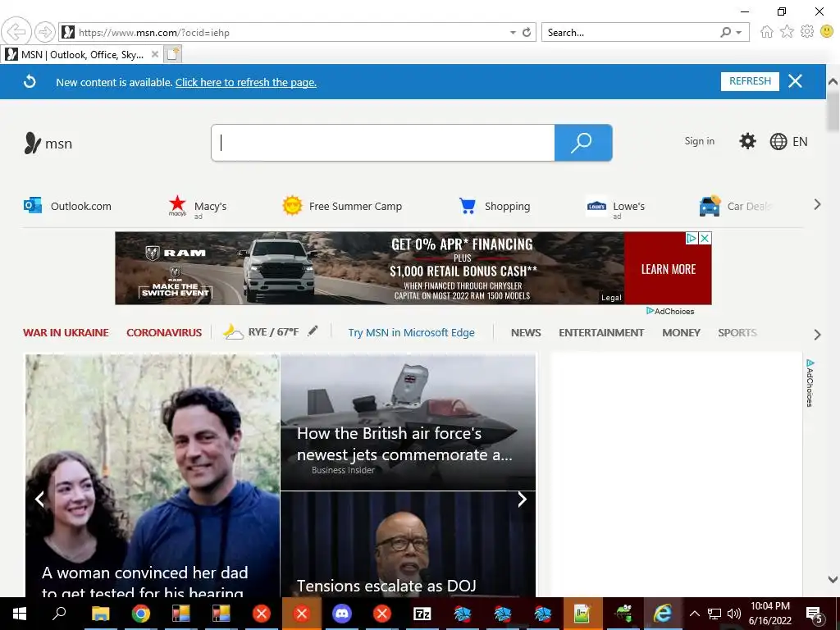The image size is (840, 630).
Task: Open the IE Home icon
Action: (767, 32)
